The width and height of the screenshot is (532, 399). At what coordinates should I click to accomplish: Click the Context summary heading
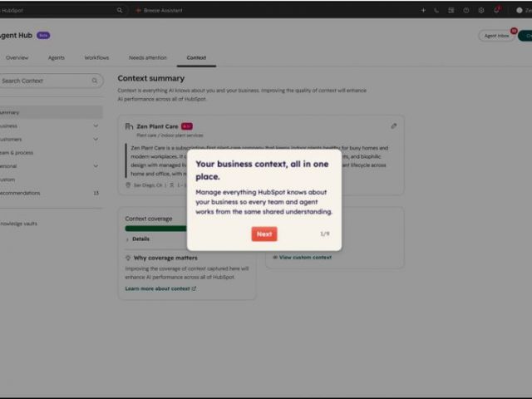point(151,78)
